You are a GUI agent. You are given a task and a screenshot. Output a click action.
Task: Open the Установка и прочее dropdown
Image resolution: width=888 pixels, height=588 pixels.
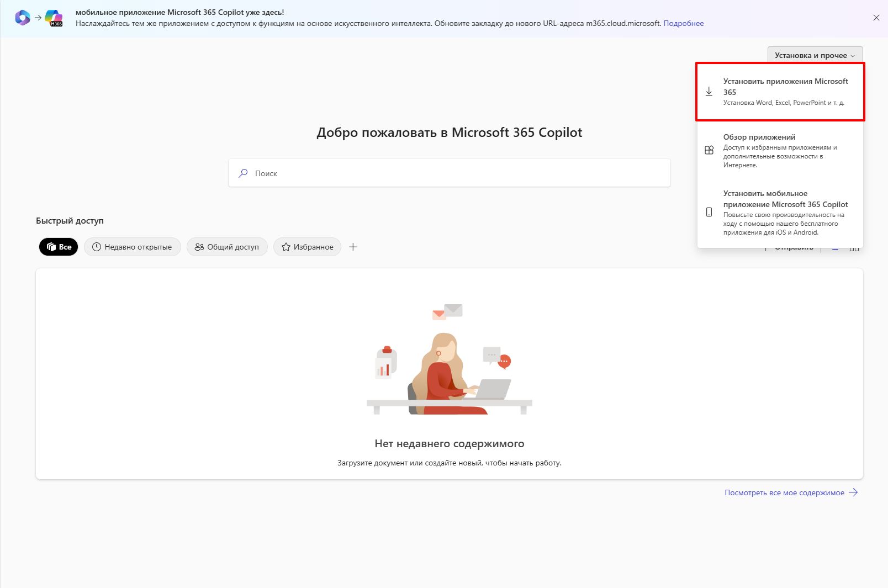coord(815,55)
